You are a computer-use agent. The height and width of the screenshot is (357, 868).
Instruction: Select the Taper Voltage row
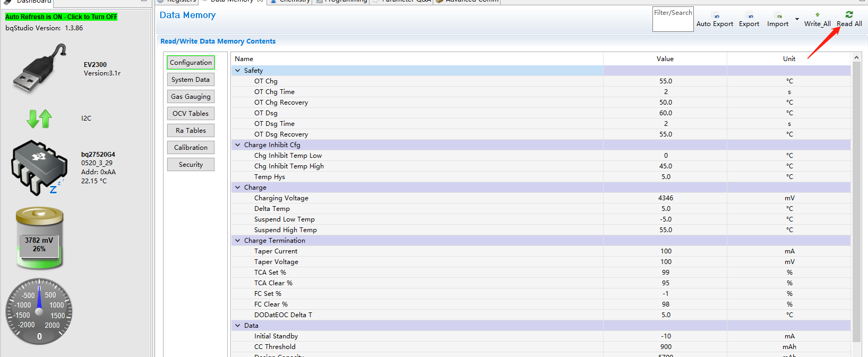(x=541, y=262)
